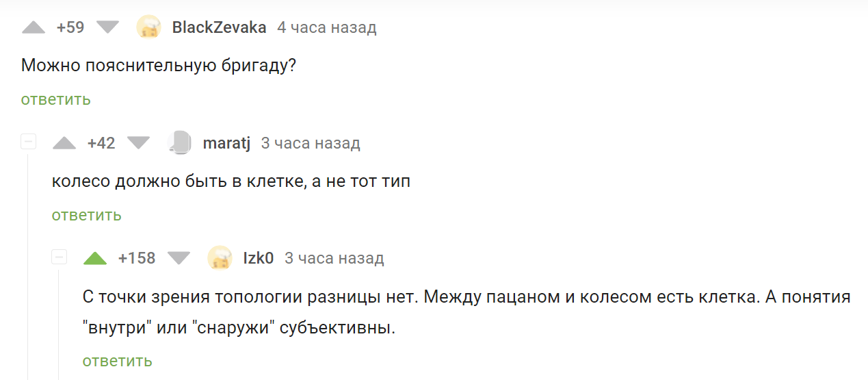Open Izk0's avatar

point(220,258)
